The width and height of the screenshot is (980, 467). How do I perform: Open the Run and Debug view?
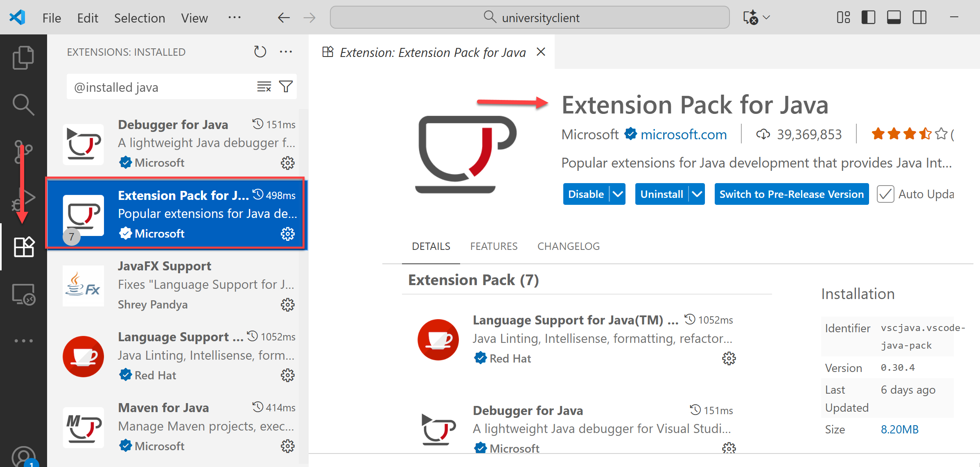click(x=23, y=198)
